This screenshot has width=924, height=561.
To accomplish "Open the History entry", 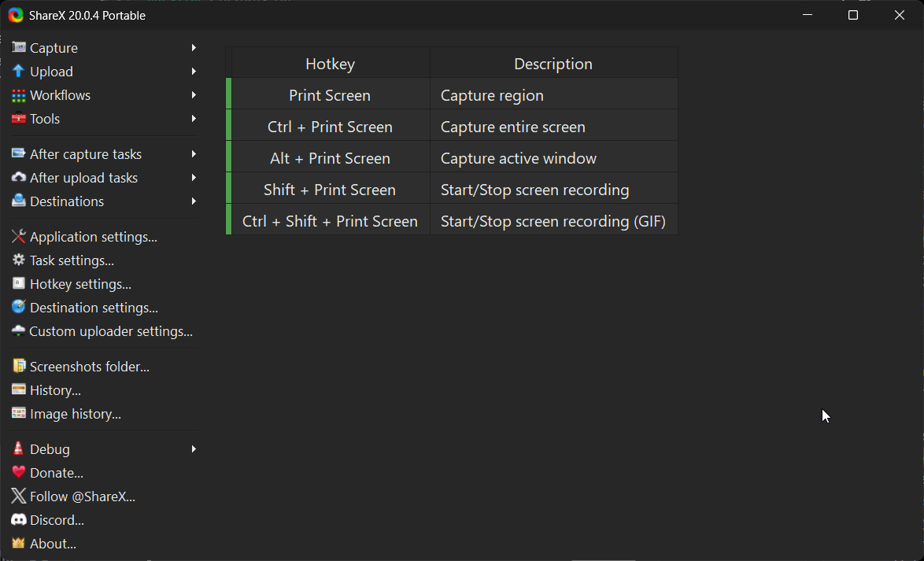I will (x=105, y=389).
